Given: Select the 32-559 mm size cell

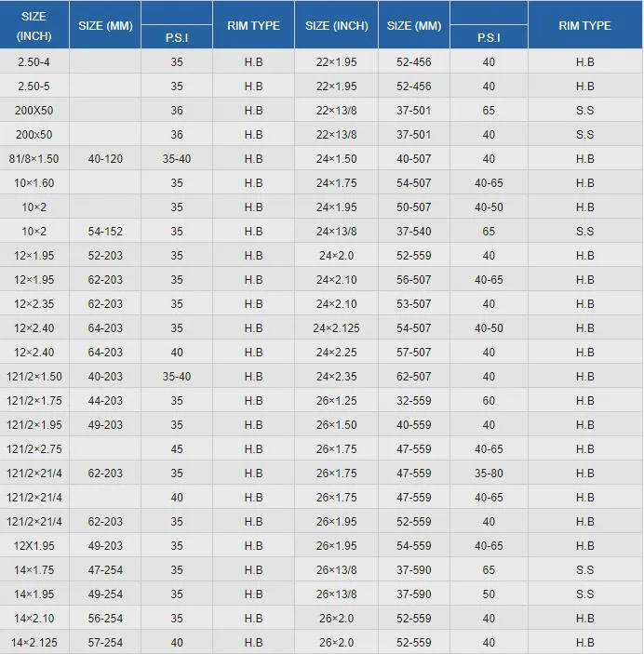Looking at the screenshot, I should 414,401.
